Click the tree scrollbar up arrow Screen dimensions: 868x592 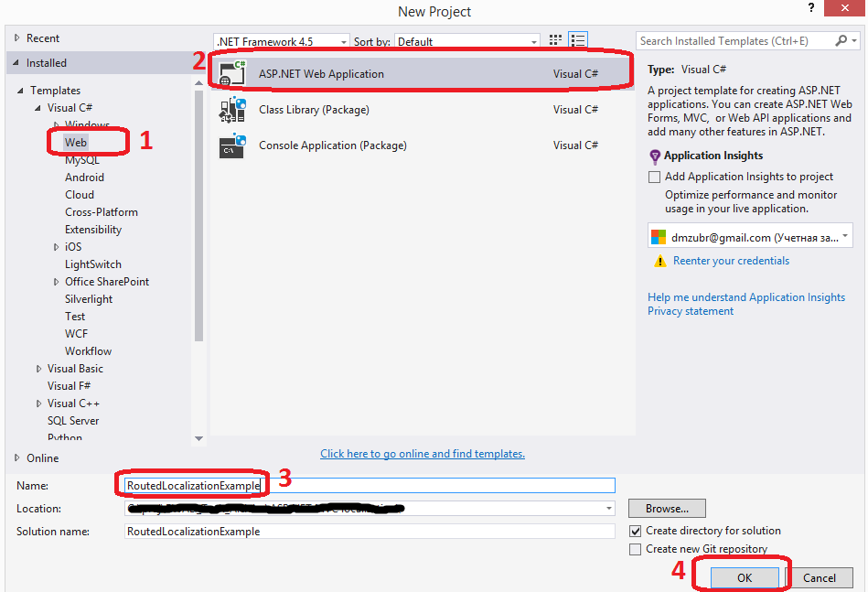(198, 82)
